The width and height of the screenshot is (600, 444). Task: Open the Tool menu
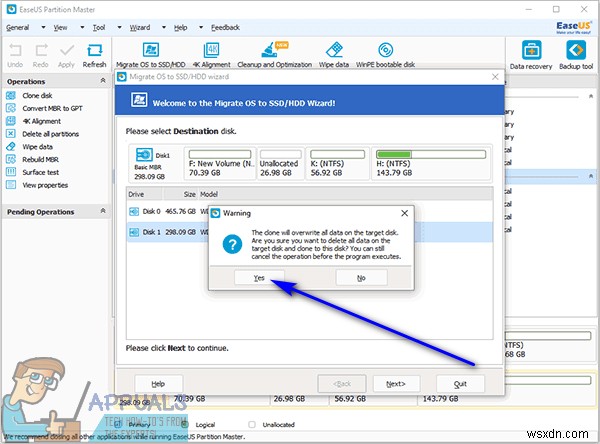[99, 28]
